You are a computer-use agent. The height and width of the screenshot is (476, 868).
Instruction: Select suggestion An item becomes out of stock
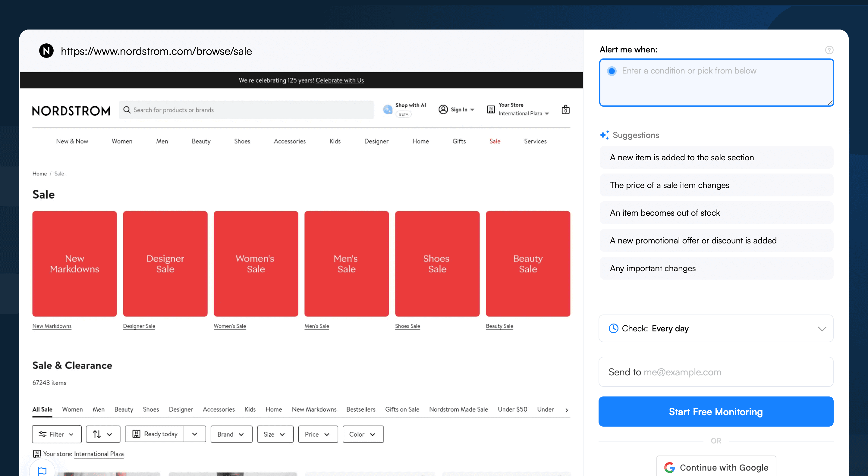coord(716,213)
